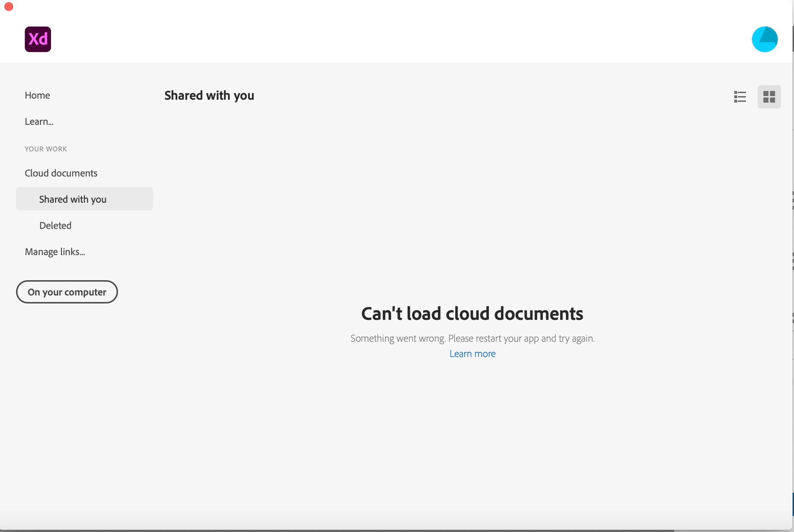Go to Home in sidebar
794x532 pixels.
38,95
